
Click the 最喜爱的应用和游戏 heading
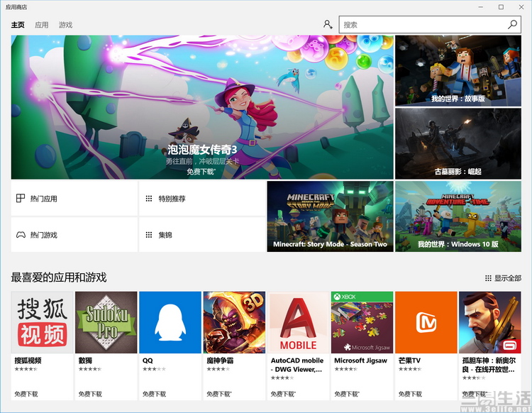(59, 277)
